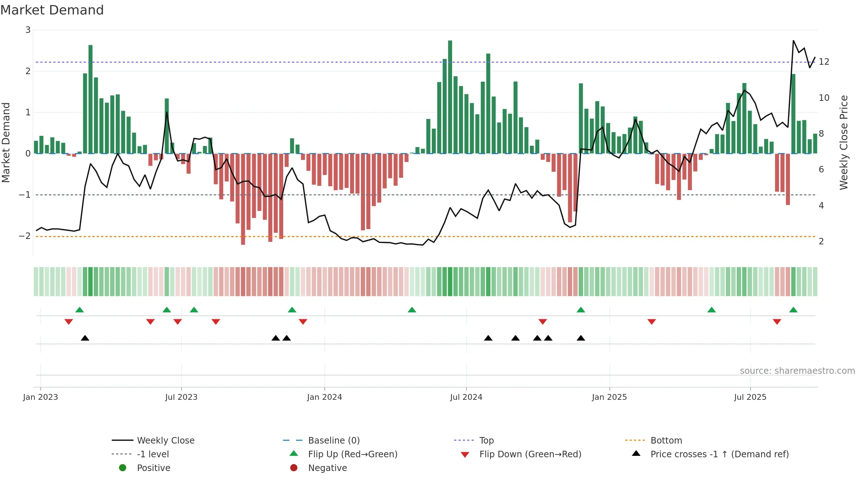This screenshot has height=488, width=868.
Task: Click the 'source: sharemaestro.com' credit text
Action: 797,371
